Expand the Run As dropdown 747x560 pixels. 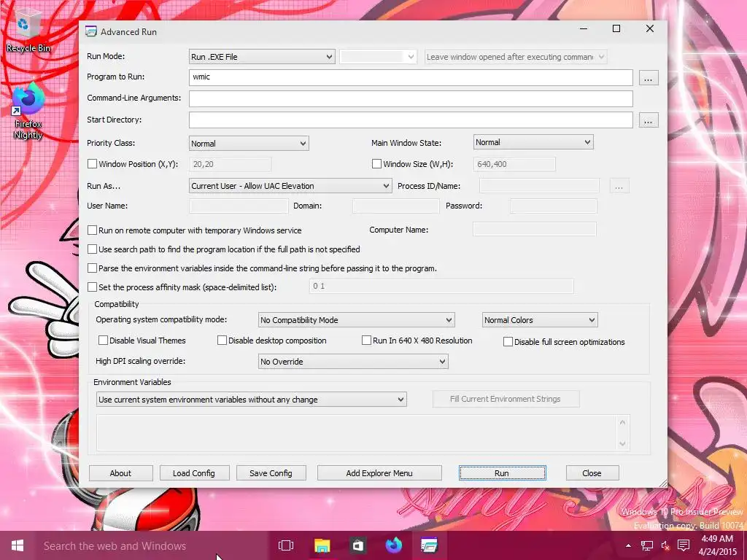click(x=290, y=186)
